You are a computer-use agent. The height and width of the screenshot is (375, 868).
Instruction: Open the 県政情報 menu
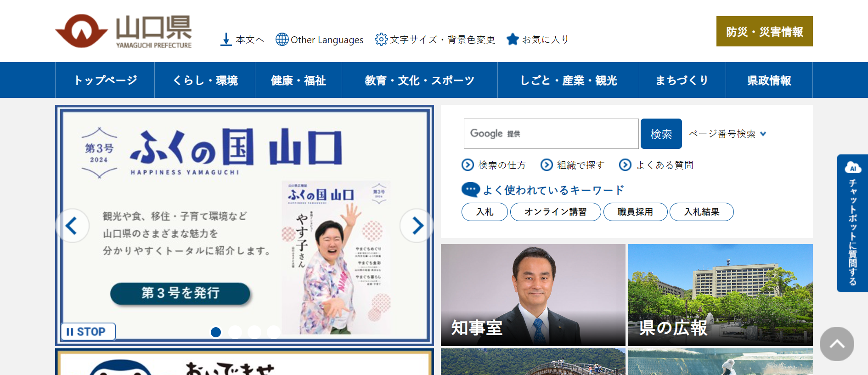point(769,80)
